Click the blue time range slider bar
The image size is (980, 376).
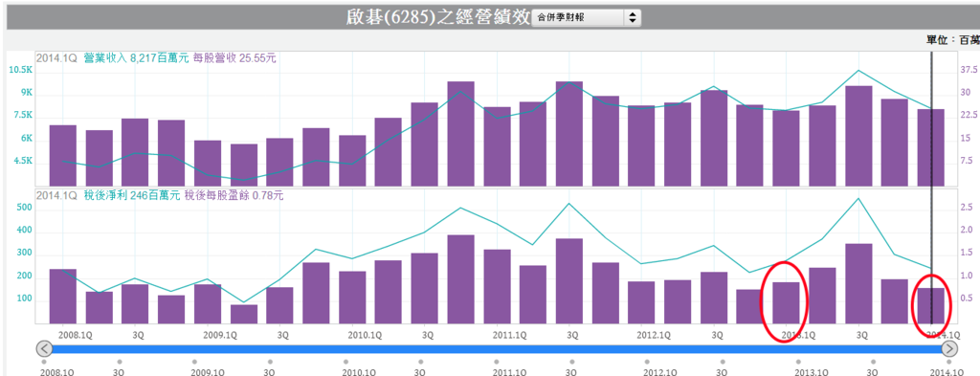(497, 348)
